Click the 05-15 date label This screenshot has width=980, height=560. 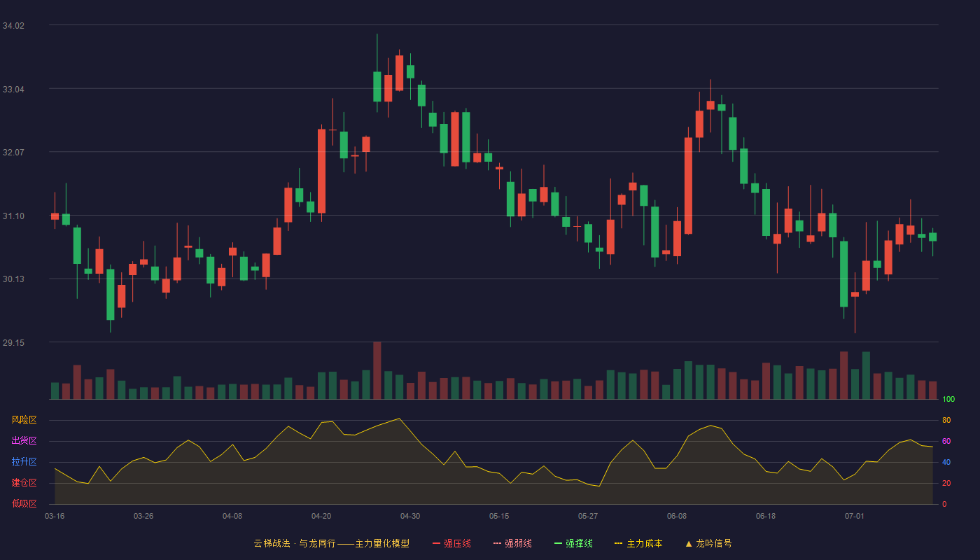click(499, 516)
